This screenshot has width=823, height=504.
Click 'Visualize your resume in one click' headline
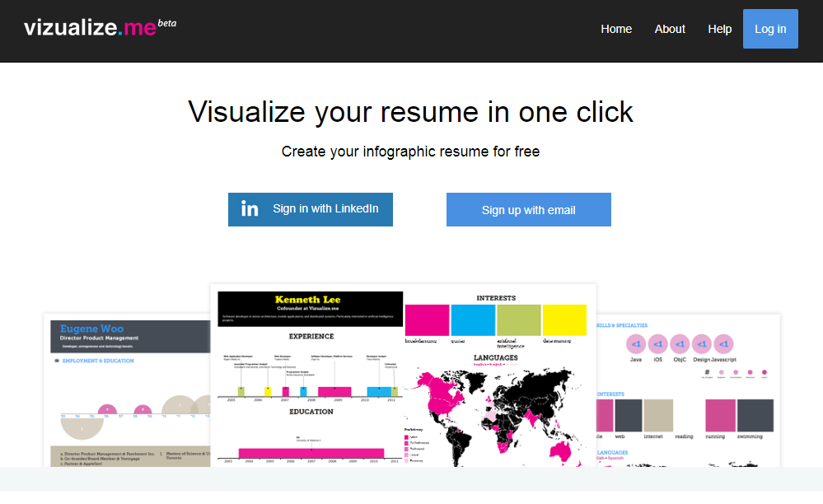411,112
